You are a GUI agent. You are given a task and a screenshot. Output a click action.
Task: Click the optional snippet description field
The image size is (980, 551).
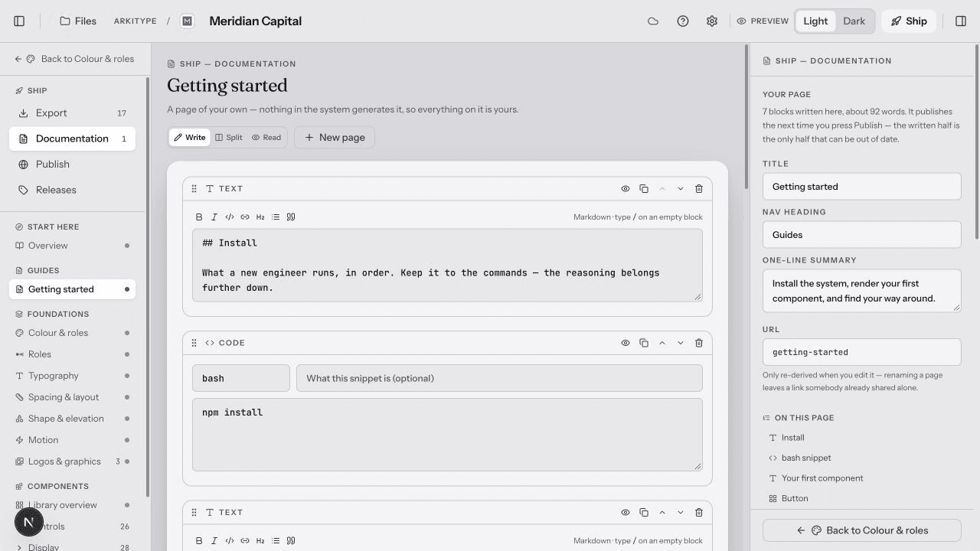499,378
